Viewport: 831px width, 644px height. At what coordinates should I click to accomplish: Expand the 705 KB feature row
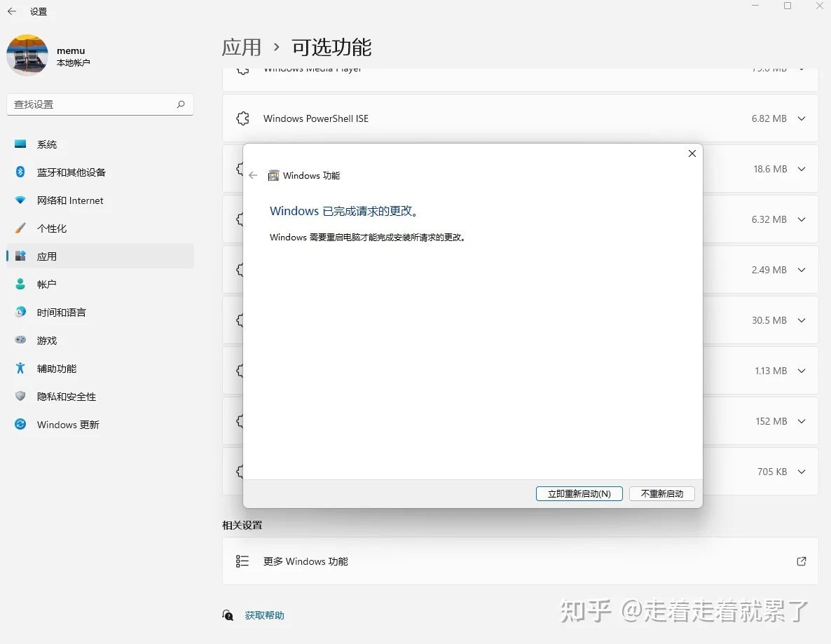(x=802, y=471)
